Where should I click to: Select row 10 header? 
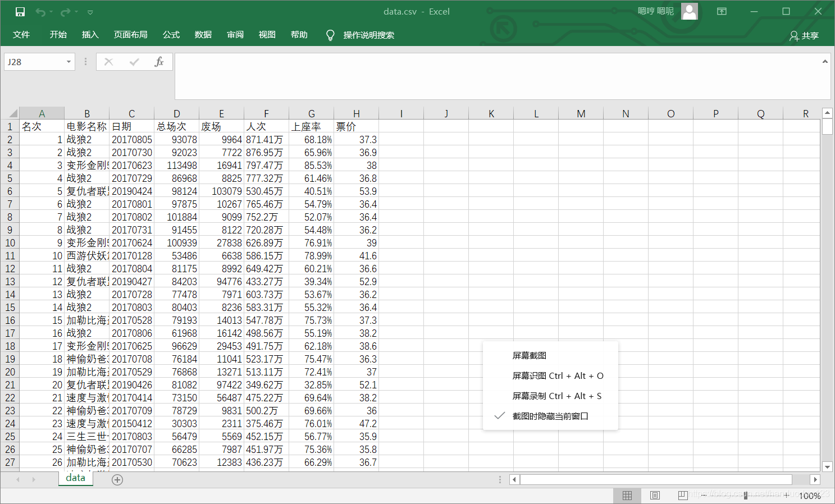pos(10,243)
